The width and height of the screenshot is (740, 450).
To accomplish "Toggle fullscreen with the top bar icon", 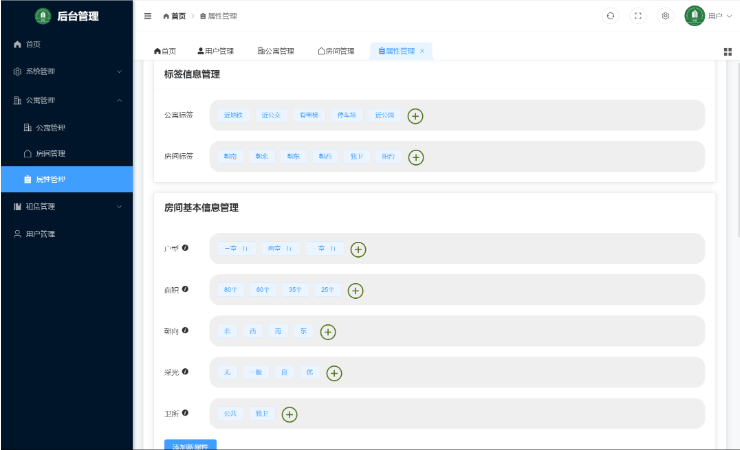I will (638, 16).
